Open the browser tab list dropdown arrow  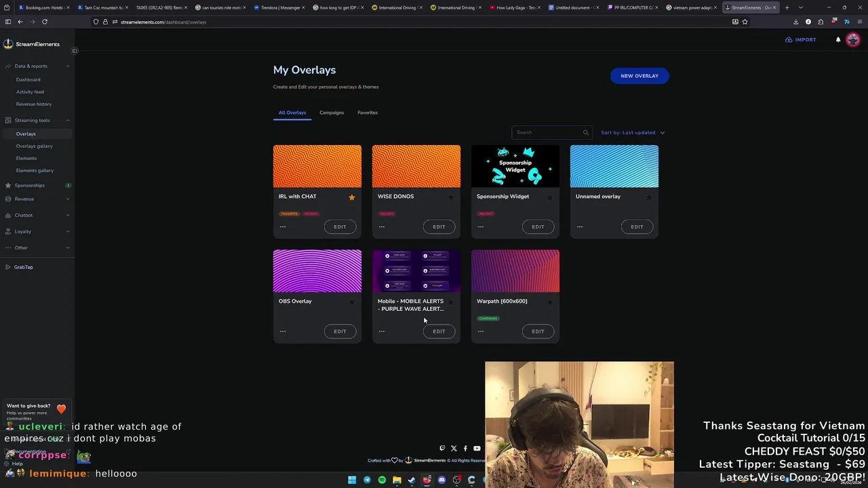[x=801, y=7]
